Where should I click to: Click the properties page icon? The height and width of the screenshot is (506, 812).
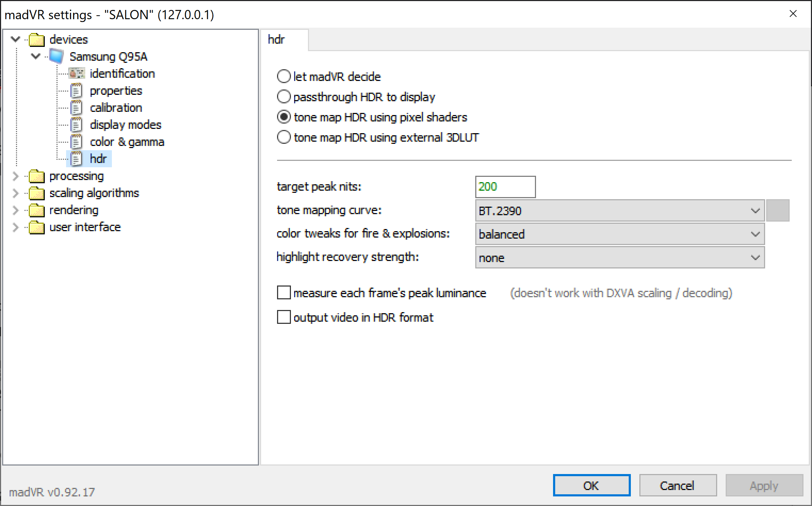click(x=76, y=91)
